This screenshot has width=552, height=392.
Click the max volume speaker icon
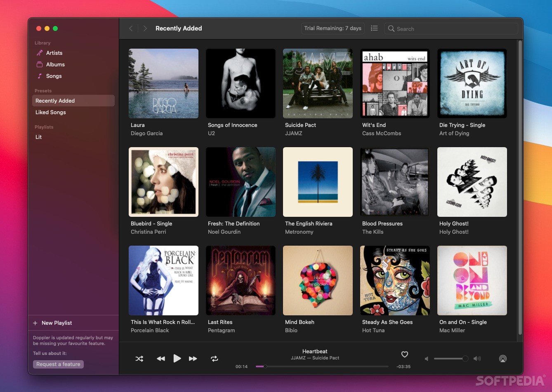pyautogui.click(x=477, y=359)
